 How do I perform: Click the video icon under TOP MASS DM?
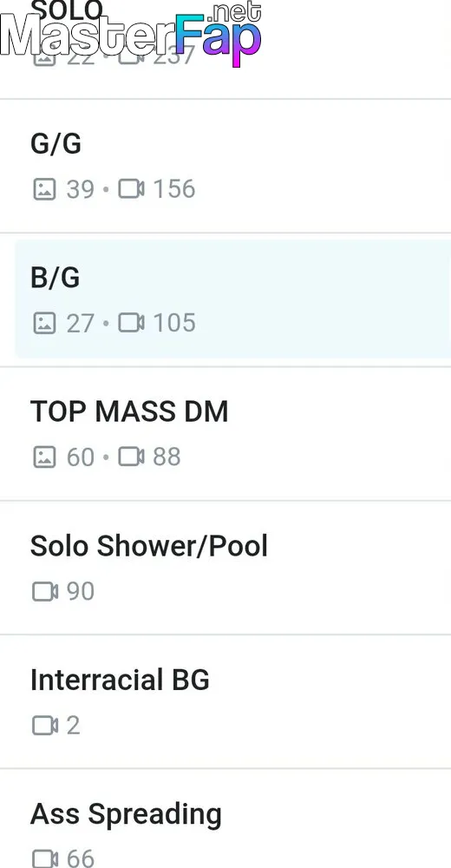point(131,457)
